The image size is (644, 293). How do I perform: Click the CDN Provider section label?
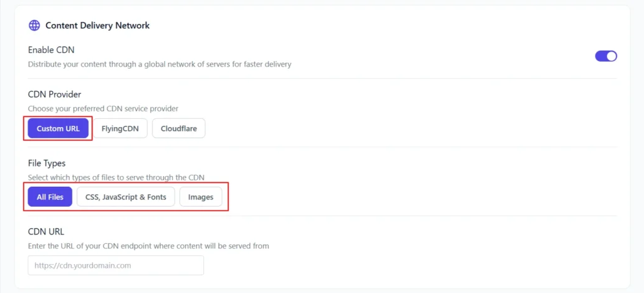[x=55, y=94]
